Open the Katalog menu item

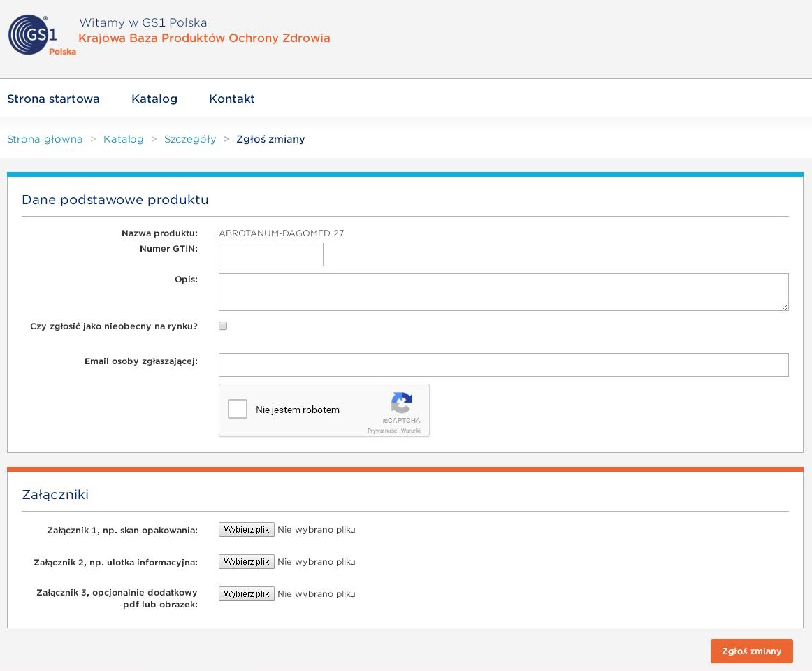pos(154,99)
